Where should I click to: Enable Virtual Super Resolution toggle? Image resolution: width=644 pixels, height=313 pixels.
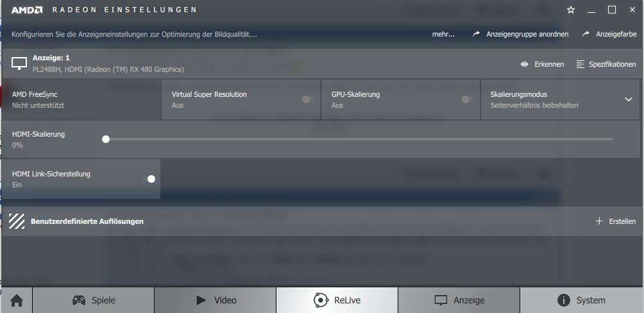309,99
